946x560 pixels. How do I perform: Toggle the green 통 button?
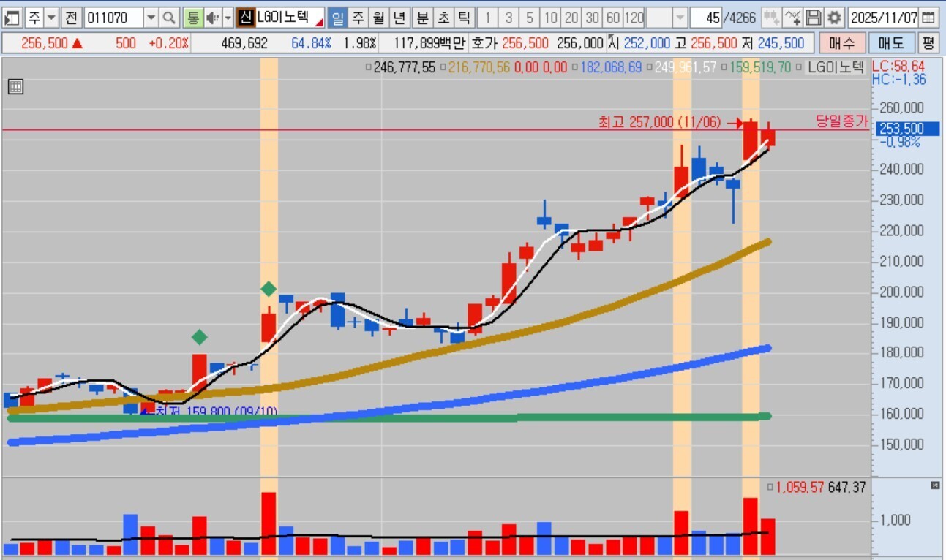pos(192,17)
